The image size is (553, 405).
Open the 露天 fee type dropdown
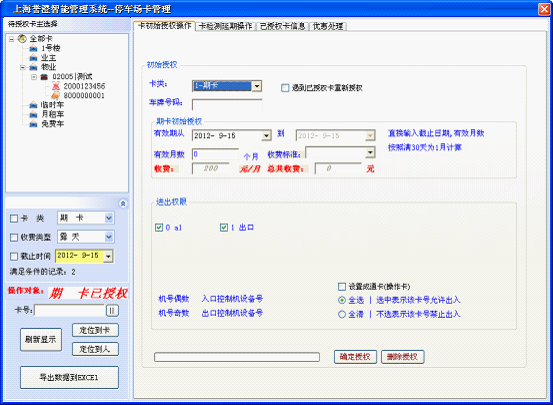pyautogui.click(x=109, y=237)
